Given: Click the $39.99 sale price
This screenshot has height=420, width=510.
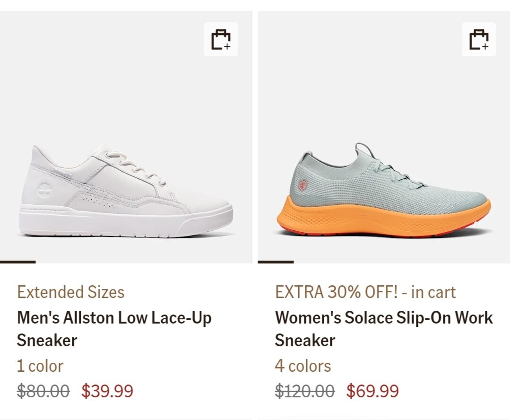Looking at the screenshot, I should click(107, 391).
